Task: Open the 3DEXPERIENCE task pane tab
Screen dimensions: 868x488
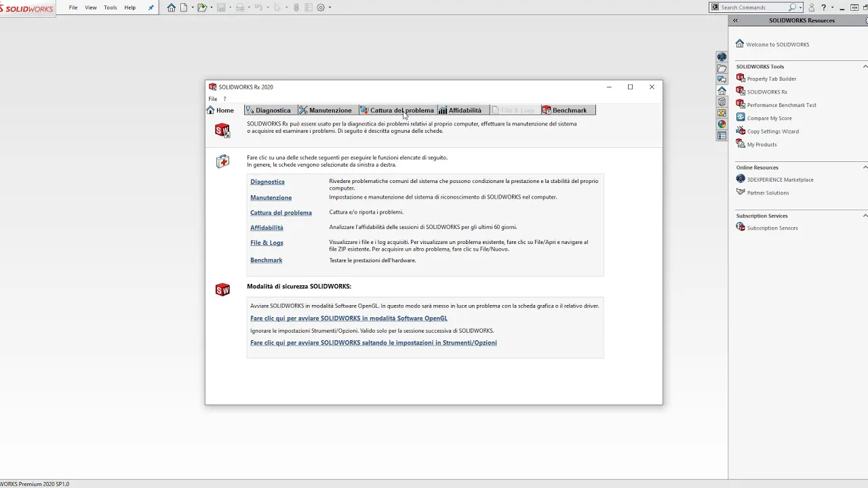Action: coord(722,58)
